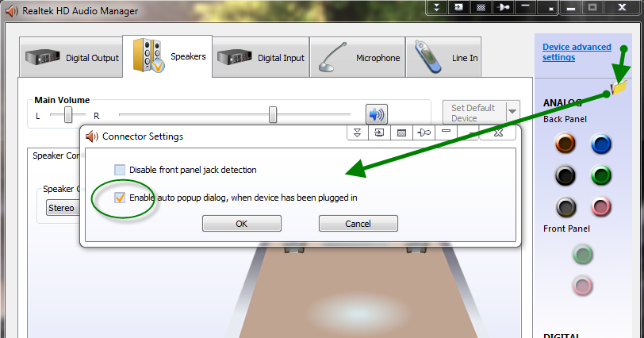Click the Main Volume slider handle
Image resolution: width=644 pixels, height=338 pixels.
point(273,115)
